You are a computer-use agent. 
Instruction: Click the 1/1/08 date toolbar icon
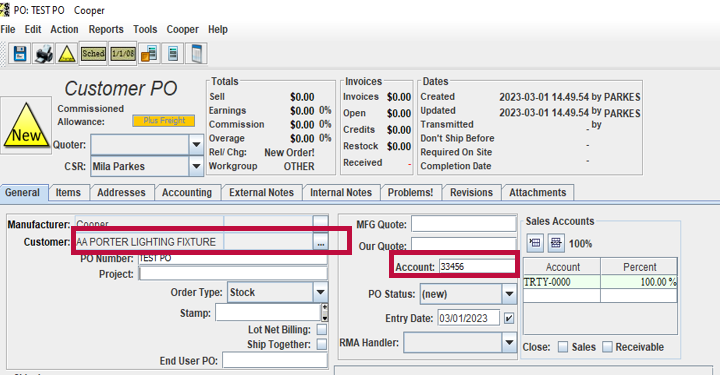tap(123, 54)
